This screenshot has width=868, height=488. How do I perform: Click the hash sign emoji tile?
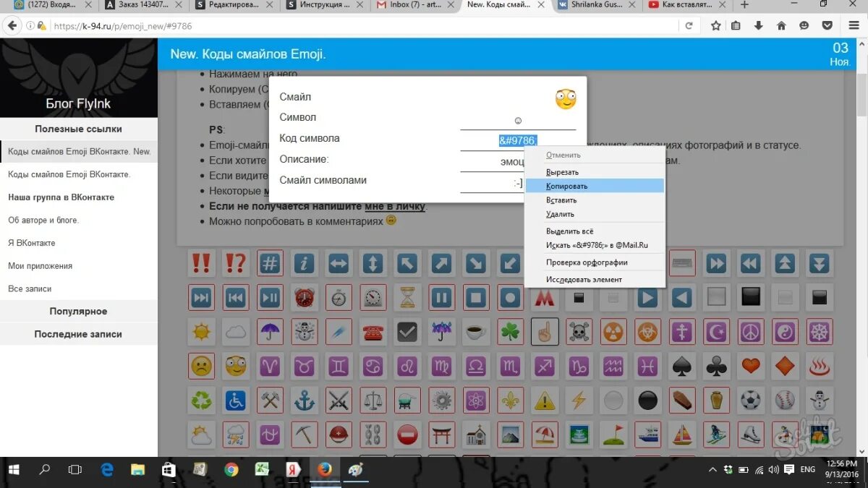coord(270,263)
